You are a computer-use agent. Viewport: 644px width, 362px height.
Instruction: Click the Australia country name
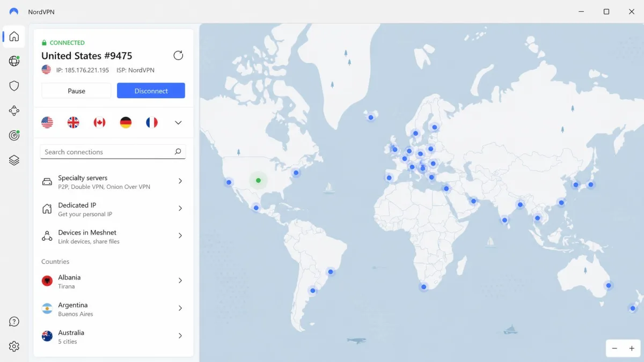point(71,333)
